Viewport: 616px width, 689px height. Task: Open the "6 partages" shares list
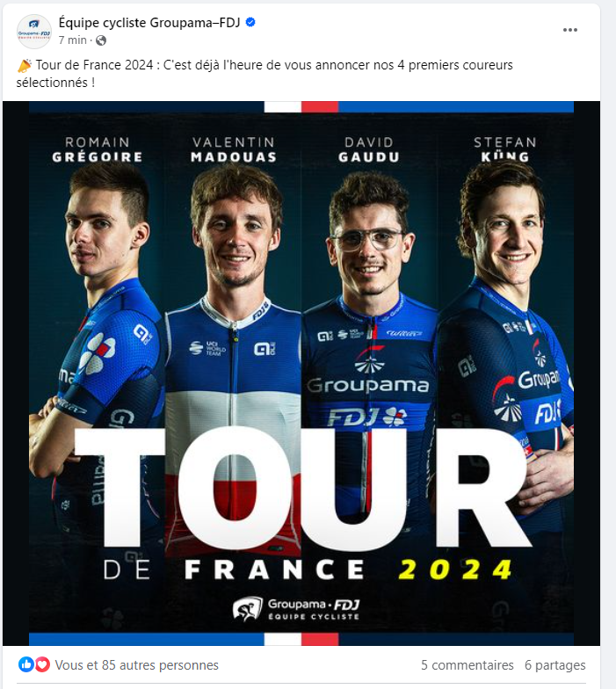(x=555, y=665)
